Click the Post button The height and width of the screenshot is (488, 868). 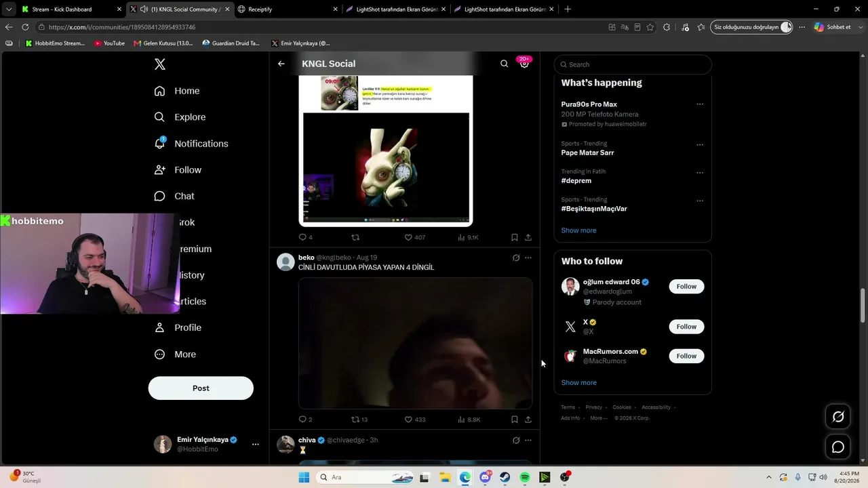(201, 388)
